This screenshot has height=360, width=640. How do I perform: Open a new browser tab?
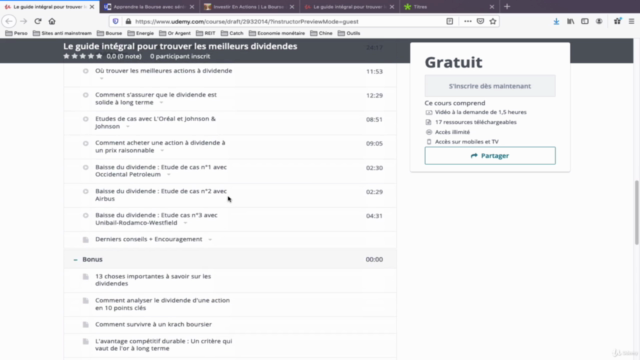click(x=507, y=7)
